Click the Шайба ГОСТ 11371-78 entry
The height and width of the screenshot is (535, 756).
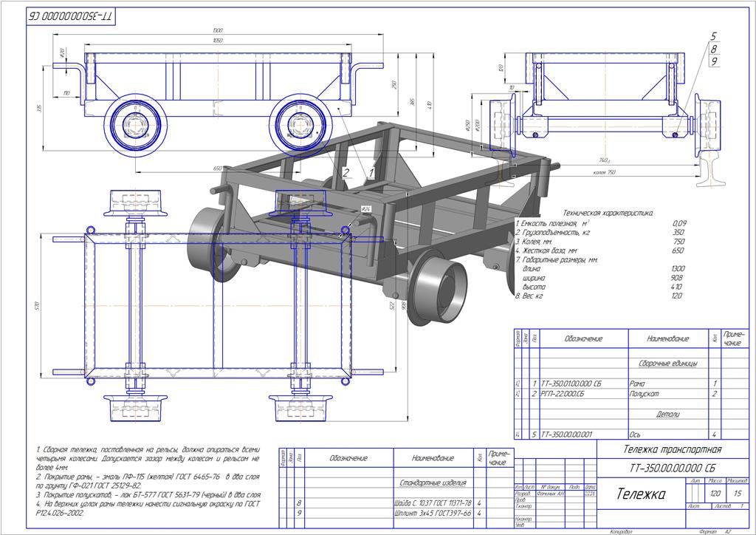[x=433, y=503]
